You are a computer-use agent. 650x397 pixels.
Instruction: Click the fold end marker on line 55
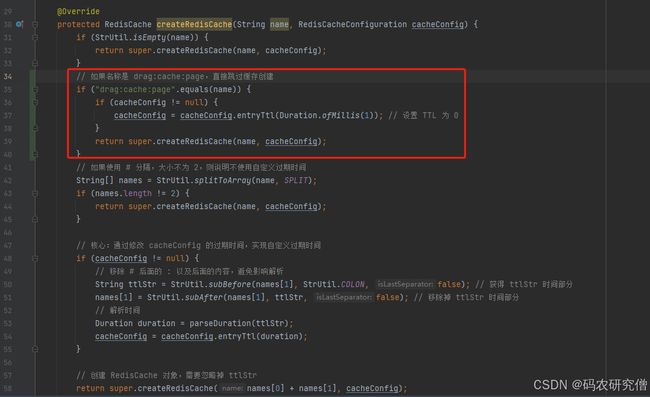[35, 349]
